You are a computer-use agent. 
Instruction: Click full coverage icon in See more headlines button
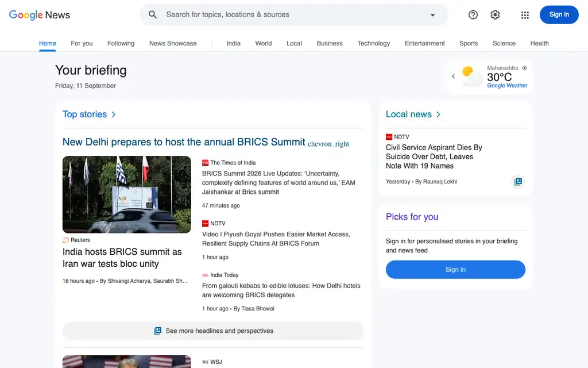click(x=157, y=331)
